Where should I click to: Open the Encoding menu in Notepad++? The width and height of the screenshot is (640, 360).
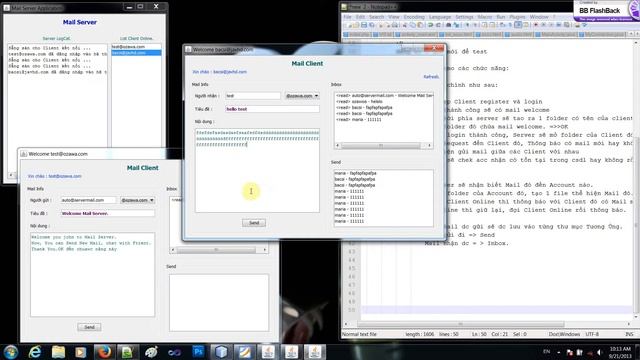414,17
